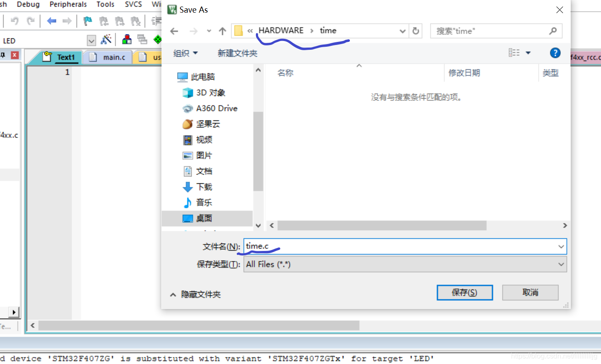The height and width of the screenshot is (364, 601).
Task: Open view options dropdown arrow
Action: tap(528, 53)
